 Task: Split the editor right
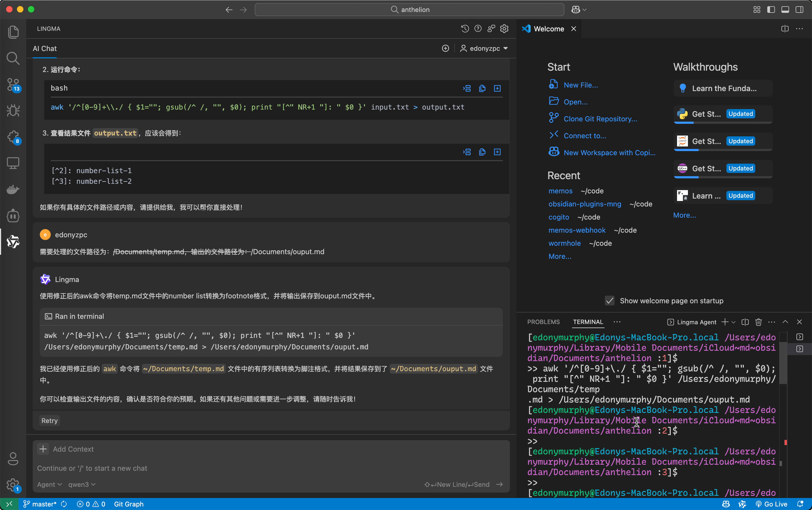pos(785,29)
